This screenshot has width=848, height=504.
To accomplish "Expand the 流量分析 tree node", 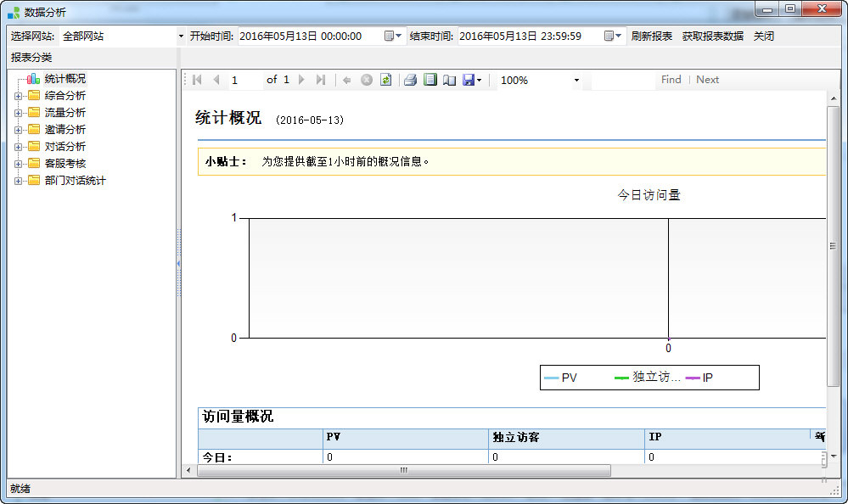I will click(18, 113).
